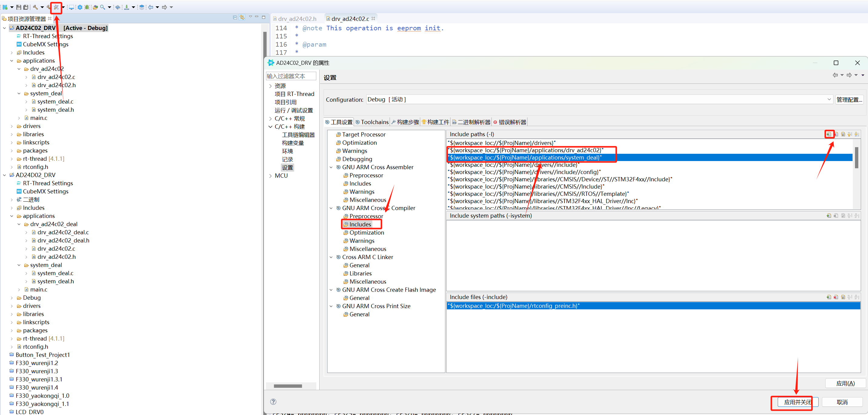Screen dimensions: 868x415
Task: Collapse all in project explorer
Action: click(235, 18)
